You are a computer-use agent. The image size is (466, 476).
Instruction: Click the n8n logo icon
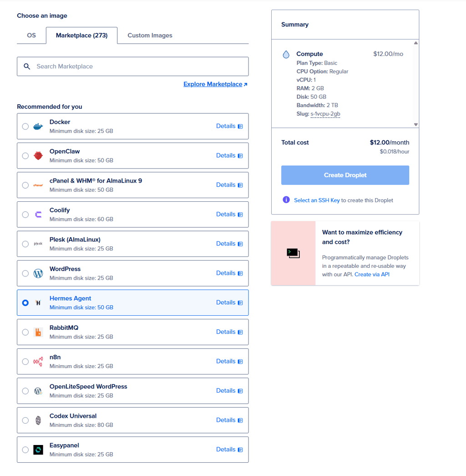tap(38, 362)
